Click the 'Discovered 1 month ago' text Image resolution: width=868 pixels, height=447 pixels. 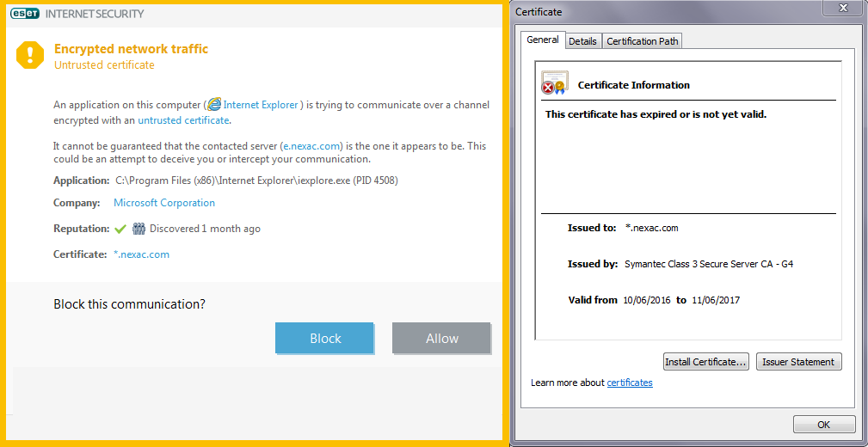205,229
